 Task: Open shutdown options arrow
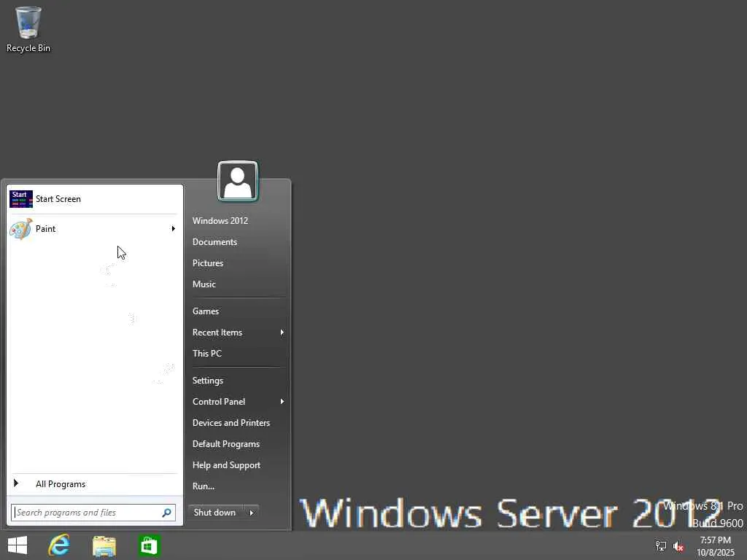tap(252, 513)
